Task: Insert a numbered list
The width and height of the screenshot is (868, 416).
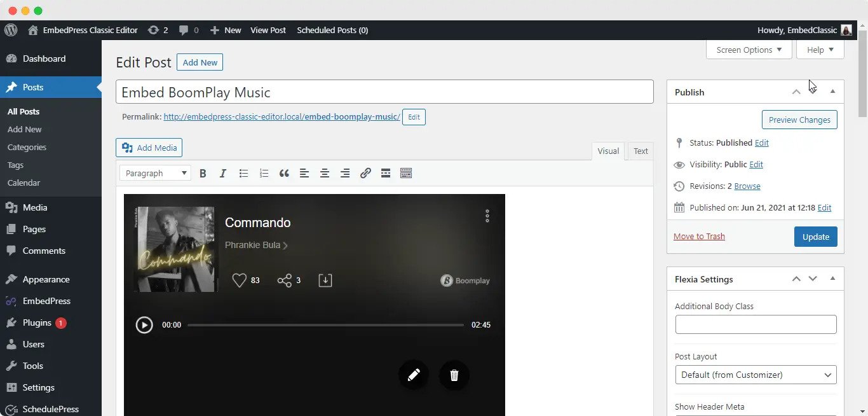Action: [x=264, y=173]
